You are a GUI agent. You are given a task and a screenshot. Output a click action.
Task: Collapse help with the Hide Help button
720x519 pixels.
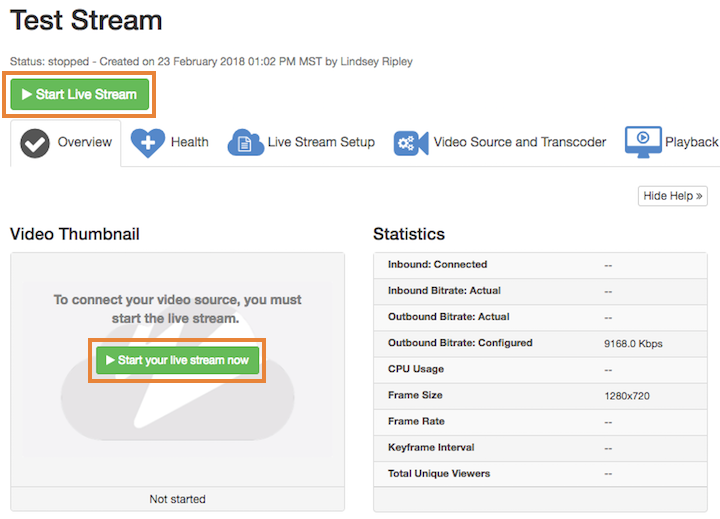coord(672,196)
